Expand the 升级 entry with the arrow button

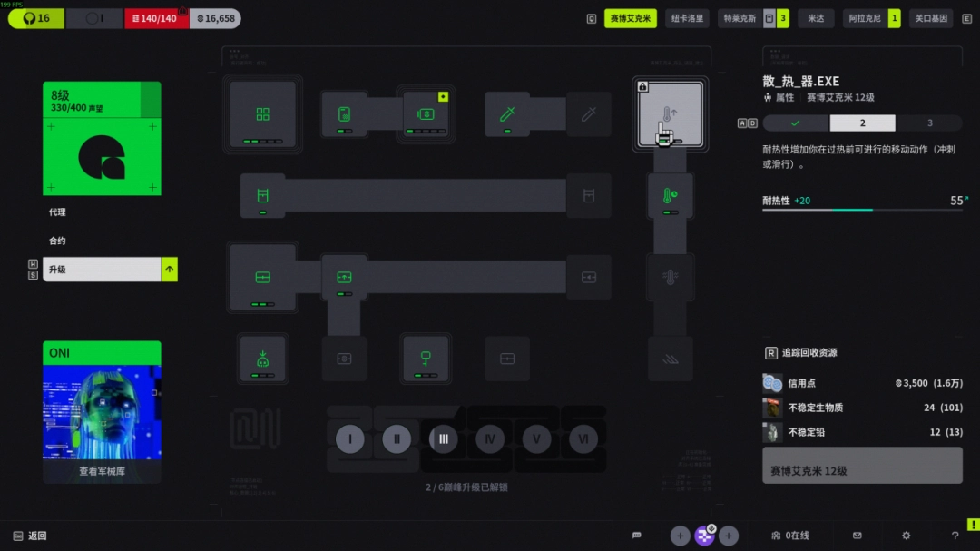tap(169, 270)
